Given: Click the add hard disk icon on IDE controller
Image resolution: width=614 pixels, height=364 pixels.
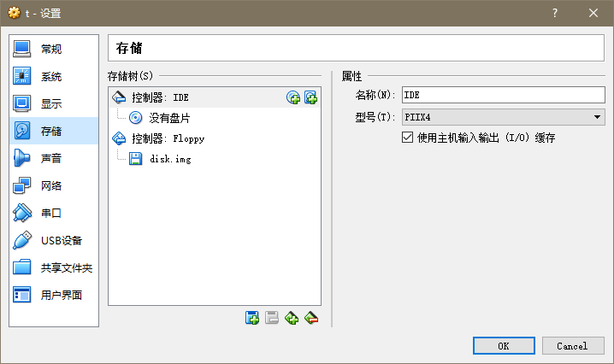Looking at the screenshot, I should [310, 97].
